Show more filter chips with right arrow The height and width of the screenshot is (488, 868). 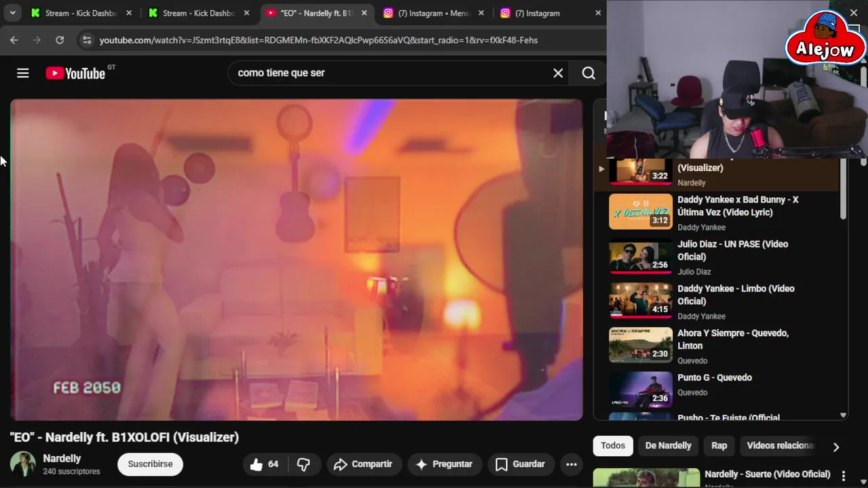click(x=836, y=447)
